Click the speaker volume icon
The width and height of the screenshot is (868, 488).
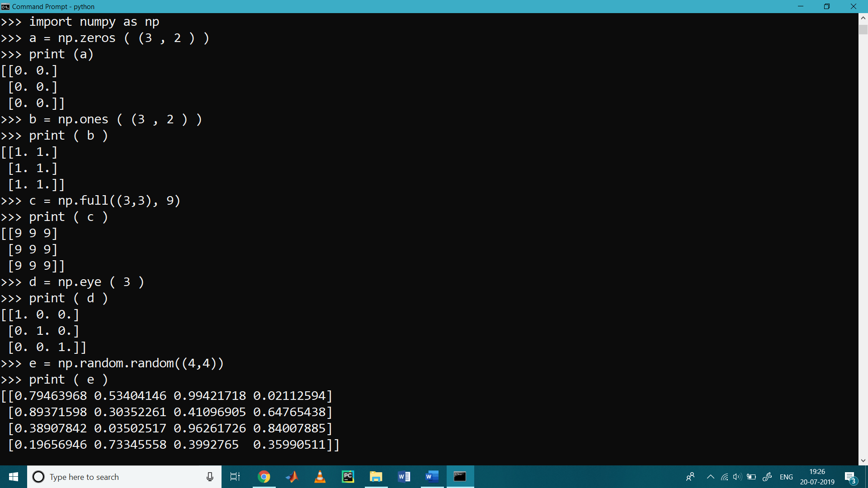click(737, 477)
